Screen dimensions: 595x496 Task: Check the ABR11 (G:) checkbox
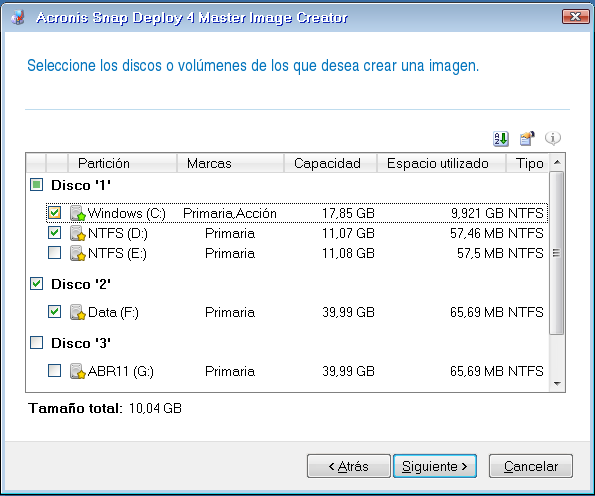[55, 370]
